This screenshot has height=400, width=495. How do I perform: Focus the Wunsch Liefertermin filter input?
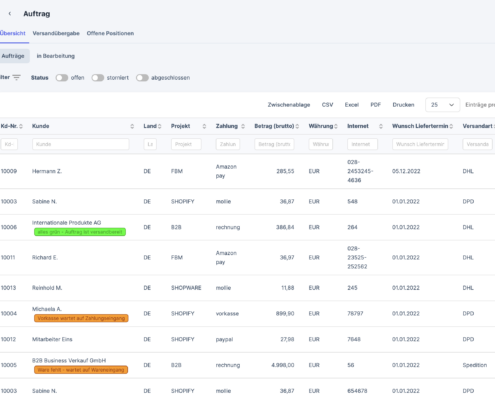[x=420, y=144]
